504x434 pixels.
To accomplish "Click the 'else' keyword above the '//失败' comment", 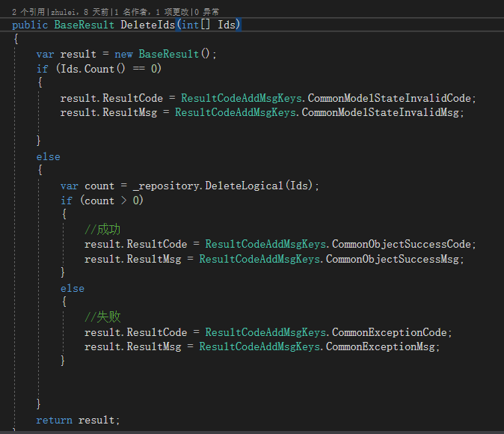I will coord(73,288).
